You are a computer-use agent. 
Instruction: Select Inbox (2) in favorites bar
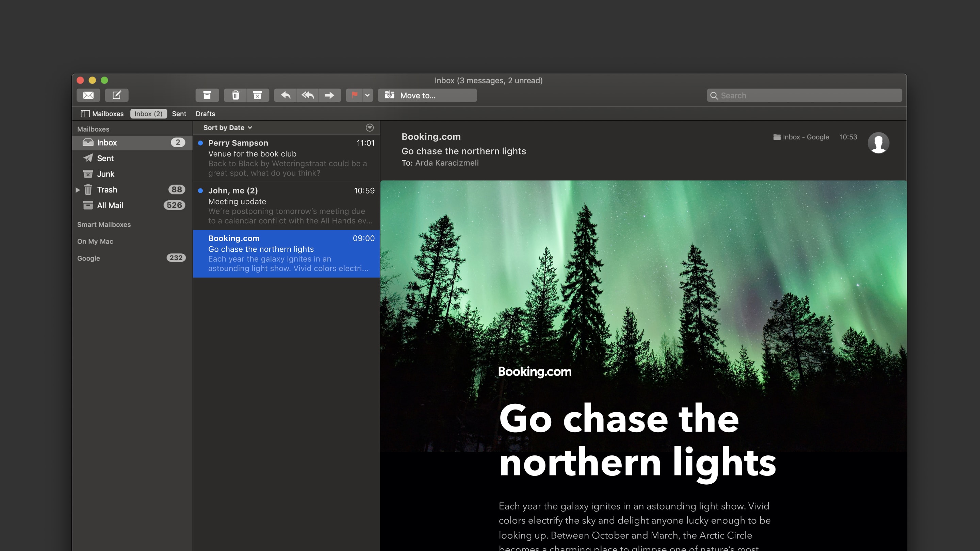point(148,114)
